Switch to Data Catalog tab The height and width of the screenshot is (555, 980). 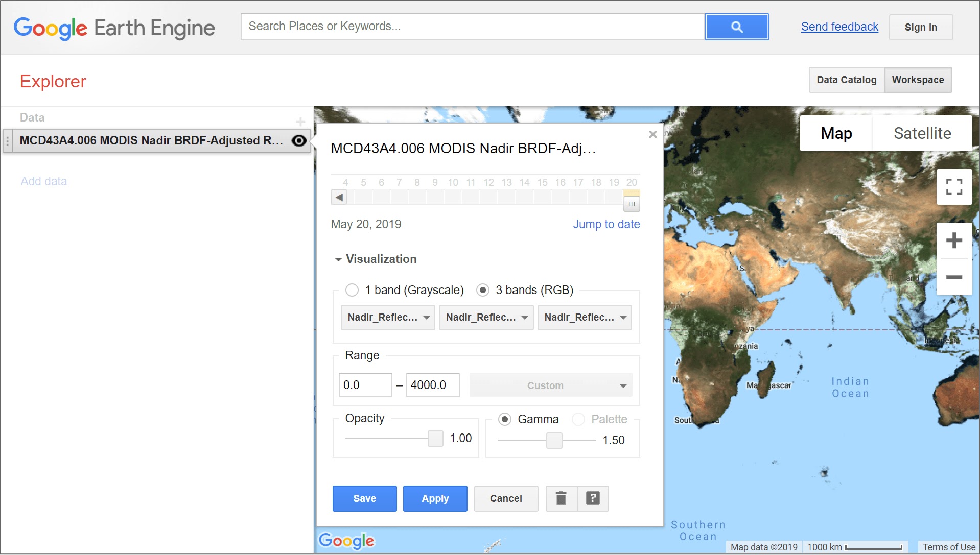pos(847,80)
